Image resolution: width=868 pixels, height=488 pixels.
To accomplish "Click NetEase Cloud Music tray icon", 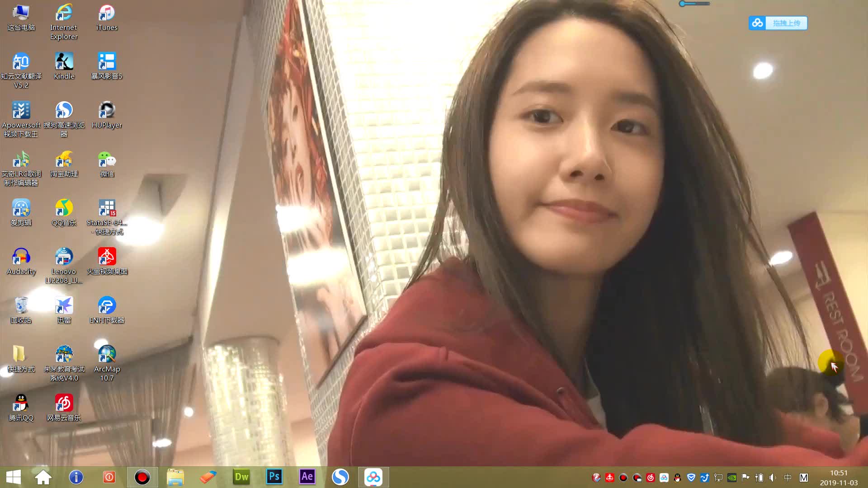I will pyautogui.click(x=651, y=478).
